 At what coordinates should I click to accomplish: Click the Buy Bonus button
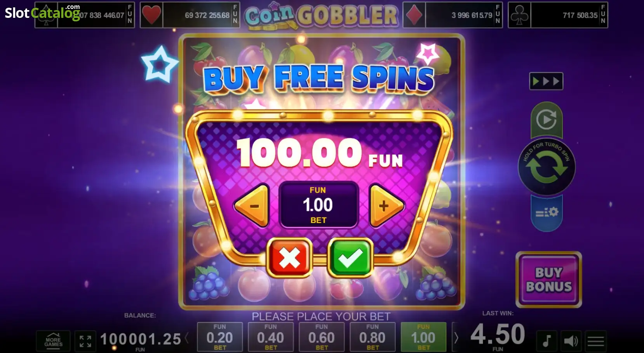click(548, 280)
